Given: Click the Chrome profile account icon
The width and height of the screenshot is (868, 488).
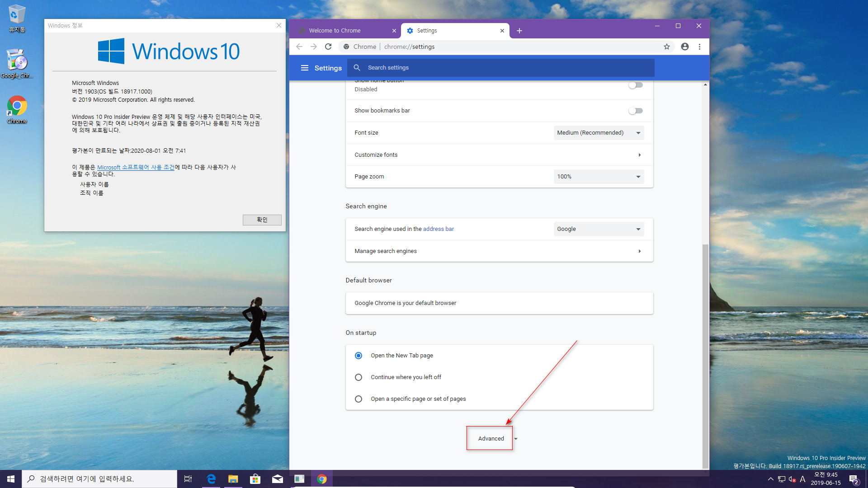Looking at the screenshot, I should pos(684,47).
